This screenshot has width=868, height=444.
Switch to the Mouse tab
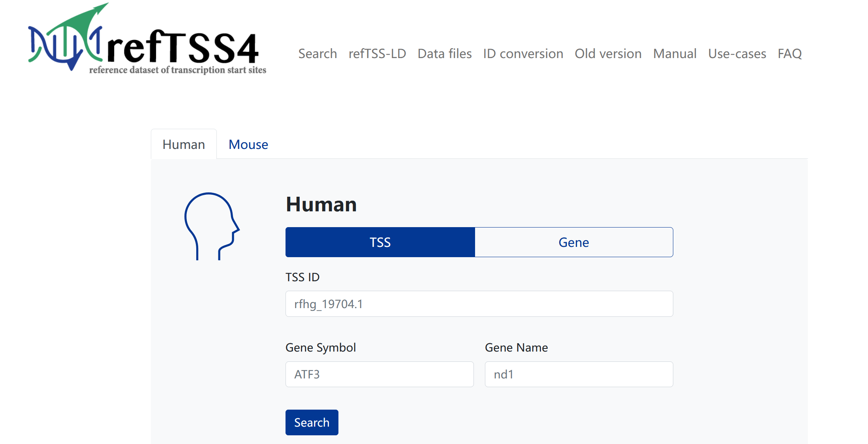(x=248, y=145)
